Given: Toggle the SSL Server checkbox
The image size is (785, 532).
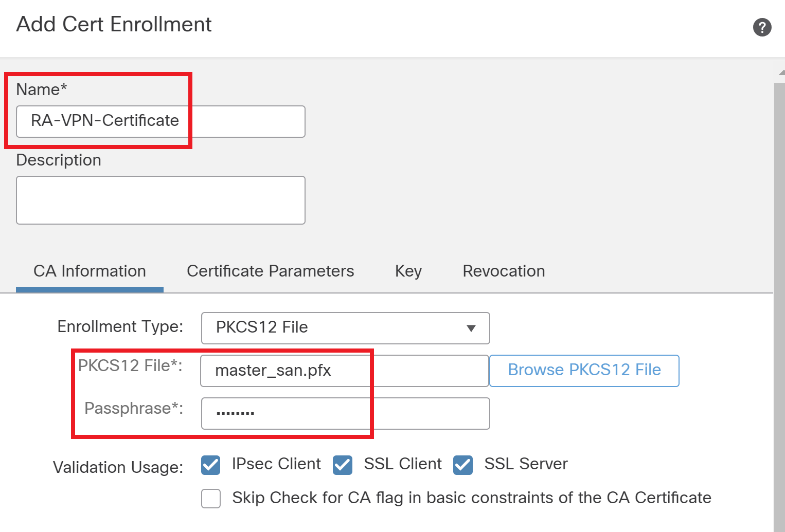Looking at the screenshot, I should click(463, 465).
